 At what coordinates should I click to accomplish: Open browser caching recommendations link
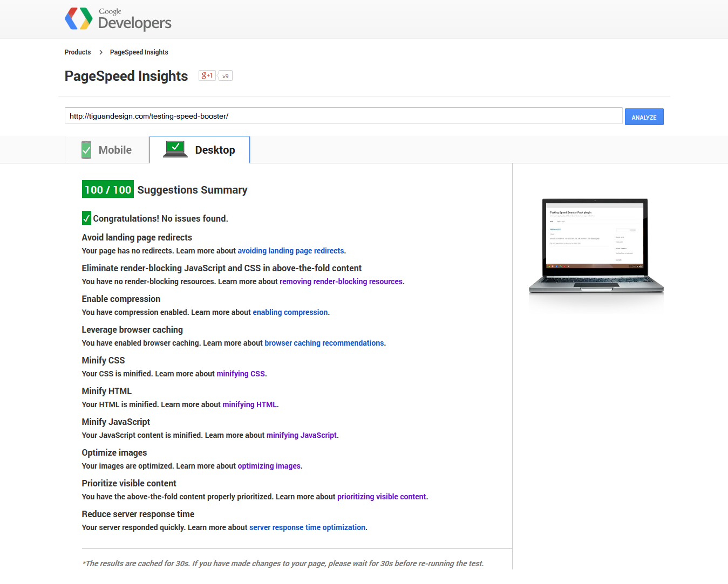[324, 343]
